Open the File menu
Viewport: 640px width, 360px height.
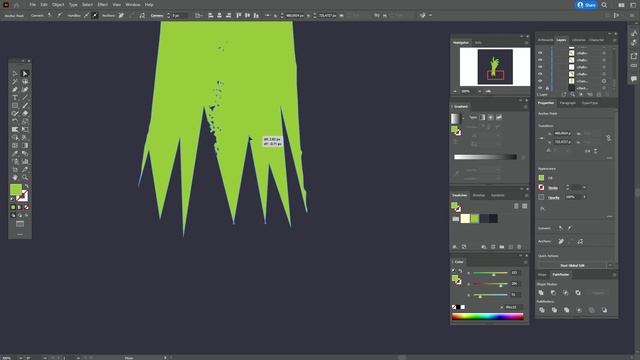tap(33, 5)
